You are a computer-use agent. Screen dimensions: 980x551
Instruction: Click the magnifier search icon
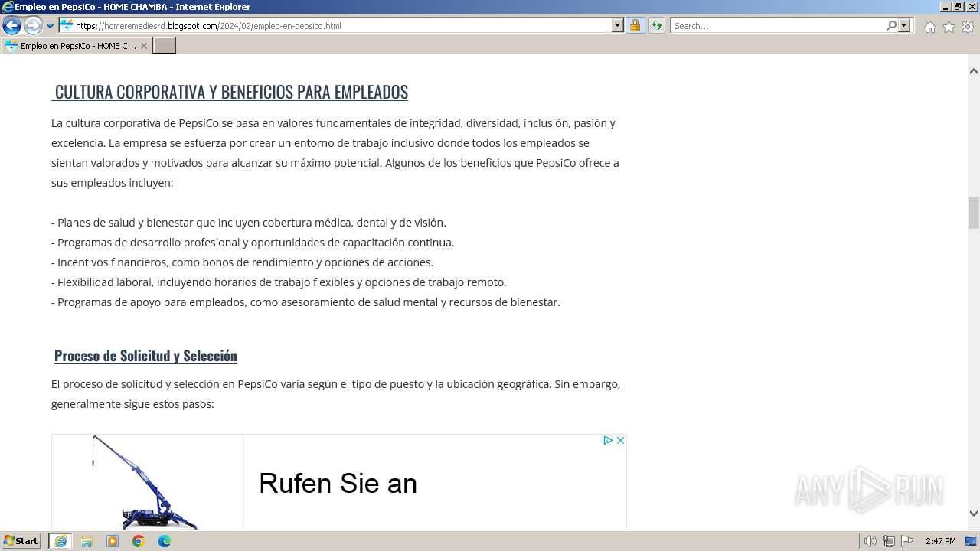891,26
